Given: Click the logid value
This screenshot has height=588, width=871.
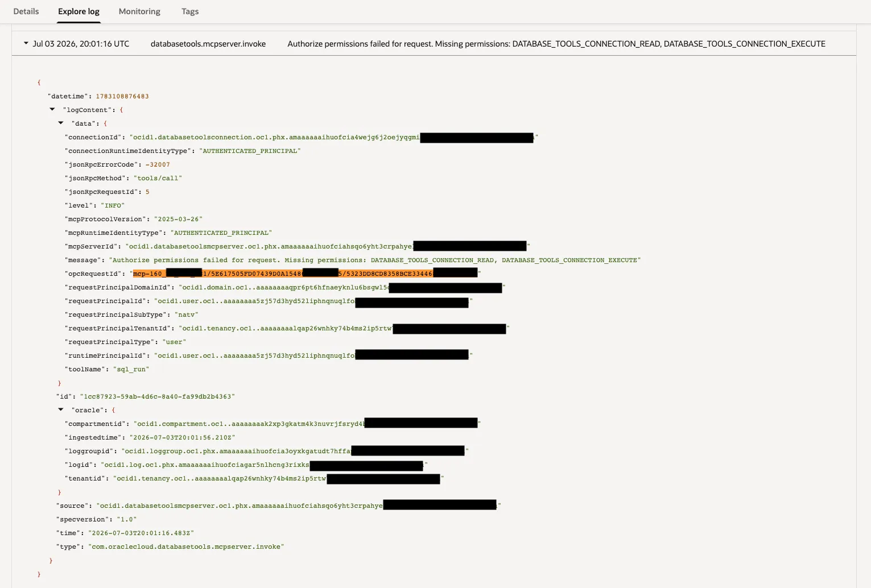Looking at the screenshot, I should (x=264, y=465).
